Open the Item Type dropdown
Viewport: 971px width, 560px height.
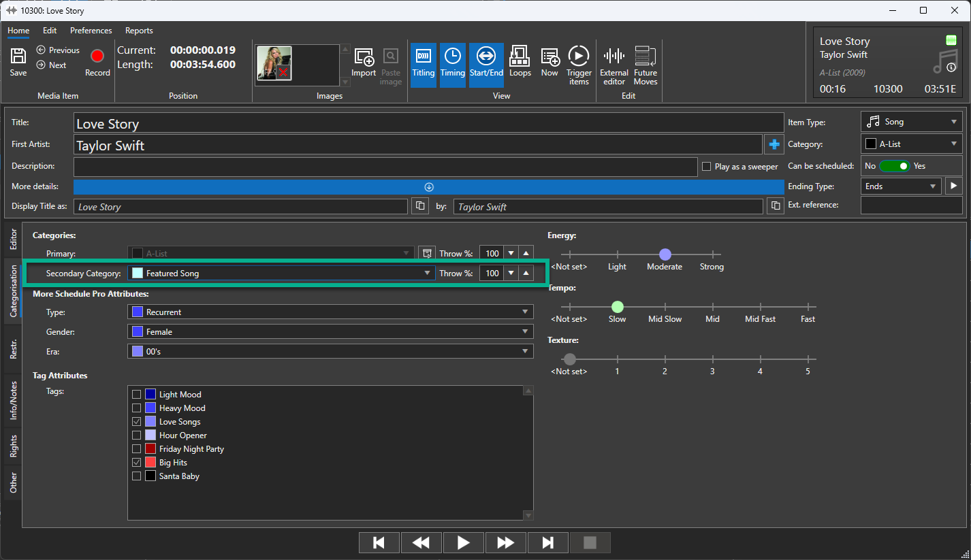(x=912, y=122)
